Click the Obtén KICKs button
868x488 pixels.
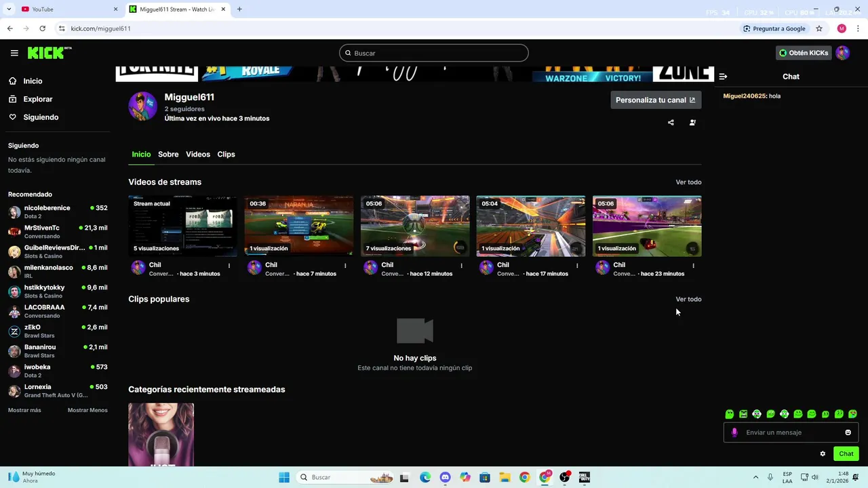tap(804, 53)
